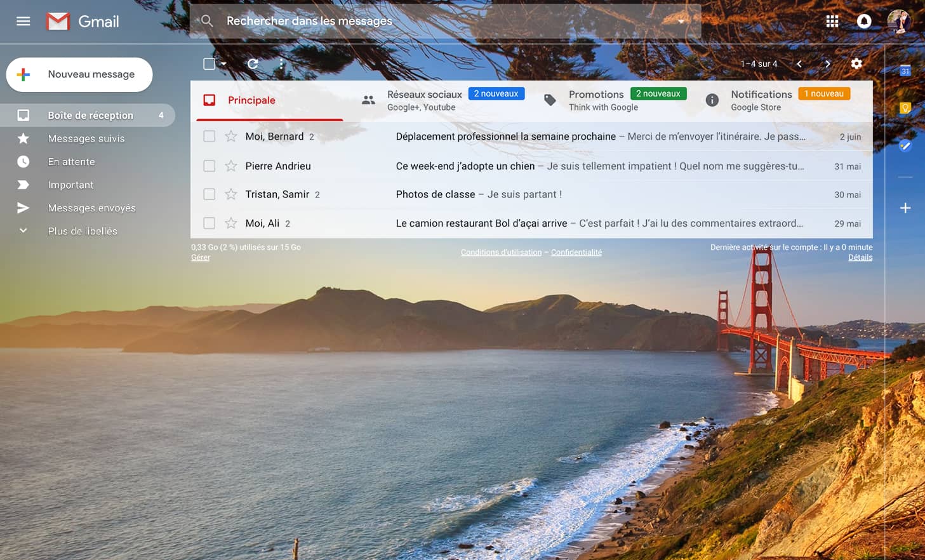The height and width of the screenshot is (560, 925).
Task: Star the Pierre Andrieu message
Action: click(x=231, y=166)
